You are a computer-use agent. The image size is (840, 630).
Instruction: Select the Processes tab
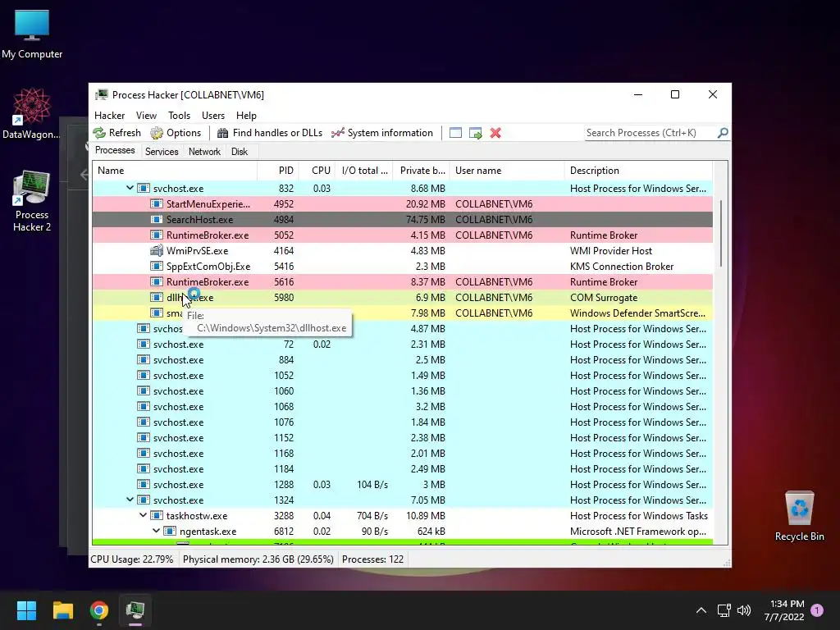[x=115, y=151]
